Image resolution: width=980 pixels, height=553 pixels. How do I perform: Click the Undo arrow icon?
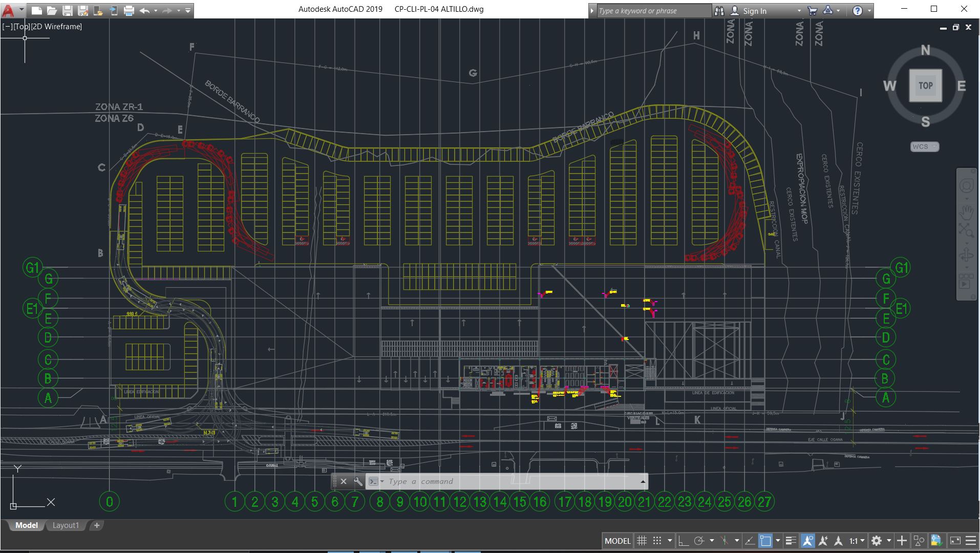[144, 10]
